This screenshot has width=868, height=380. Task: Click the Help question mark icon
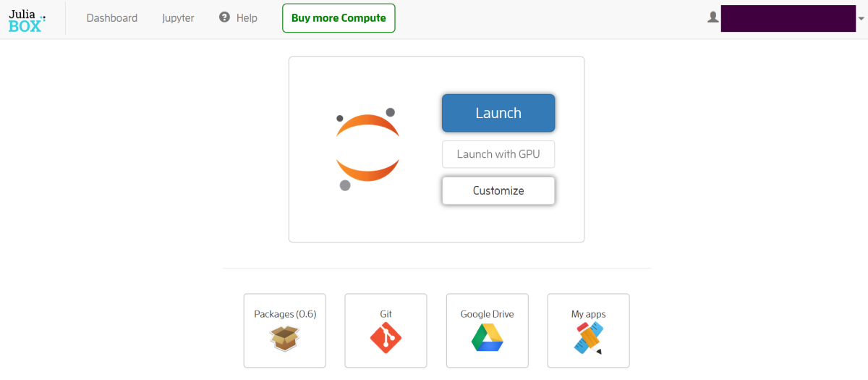coord(224,17)
